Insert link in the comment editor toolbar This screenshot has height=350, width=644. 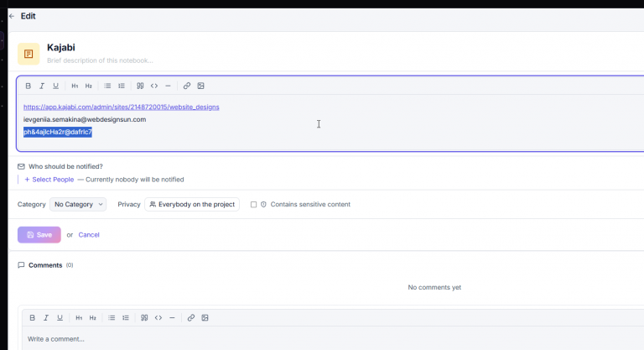tap(191, 318)
